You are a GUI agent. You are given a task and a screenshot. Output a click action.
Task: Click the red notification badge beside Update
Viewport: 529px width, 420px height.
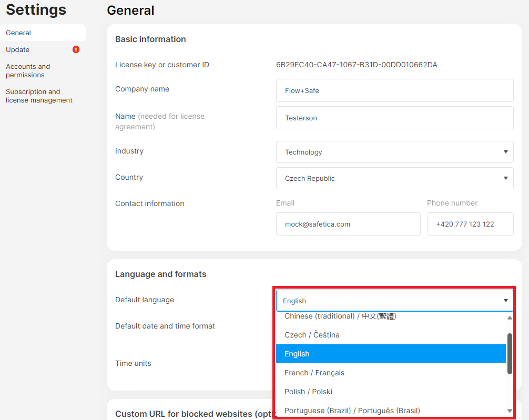click(x=76, y=49)
